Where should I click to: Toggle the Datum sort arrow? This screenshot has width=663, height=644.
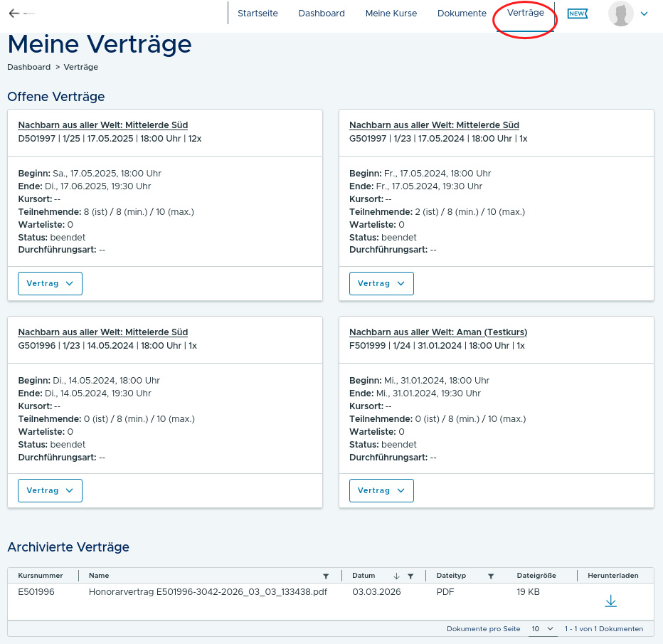(397, 576)
